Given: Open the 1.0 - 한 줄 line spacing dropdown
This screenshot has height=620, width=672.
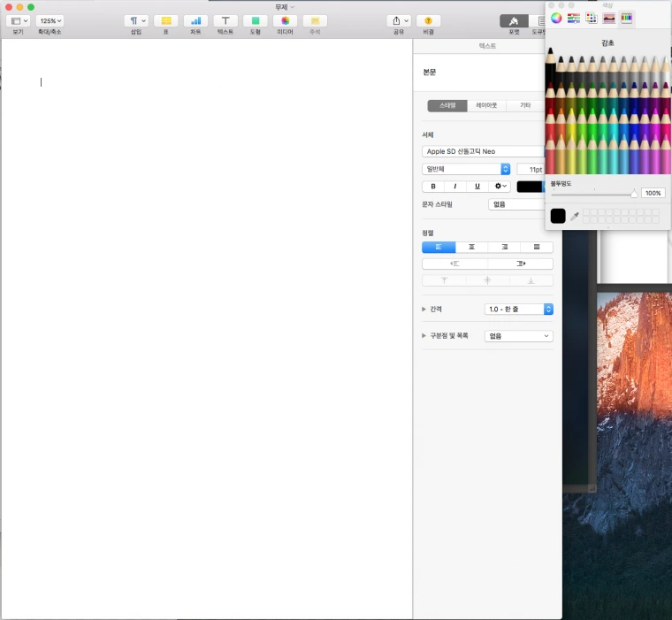Looking at the screenshot, I should [518, 310].
